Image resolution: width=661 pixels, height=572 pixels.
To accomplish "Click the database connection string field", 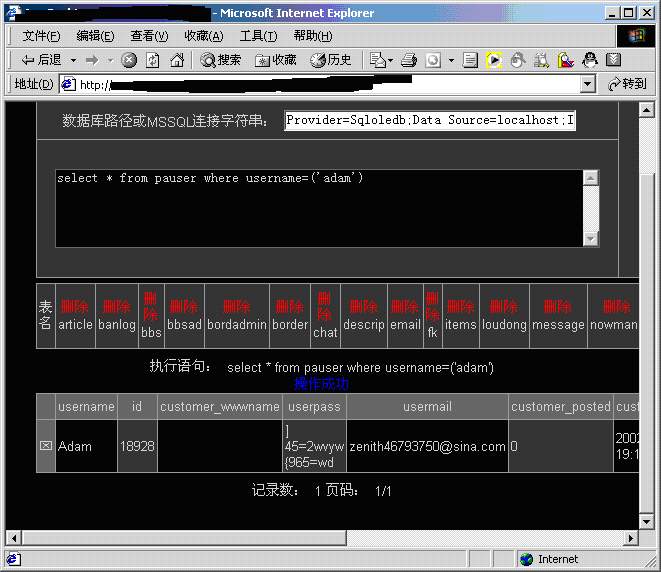I will [x=430, y=121].
